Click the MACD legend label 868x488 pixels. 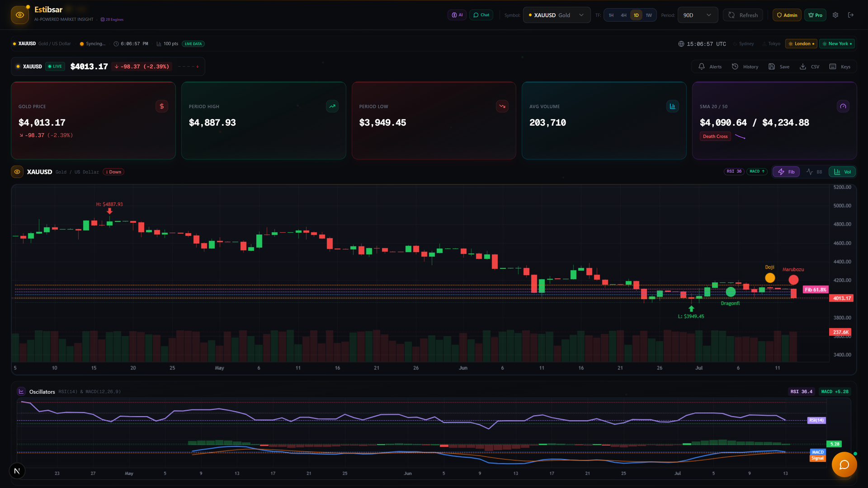point(817,452)
